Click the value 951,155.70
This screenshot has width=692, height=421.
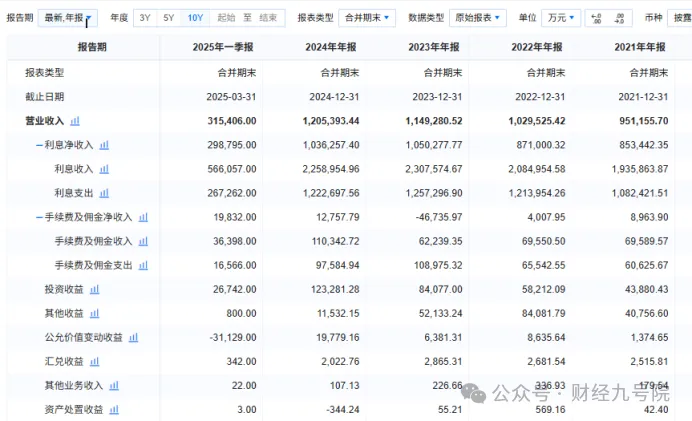[643, 121]
